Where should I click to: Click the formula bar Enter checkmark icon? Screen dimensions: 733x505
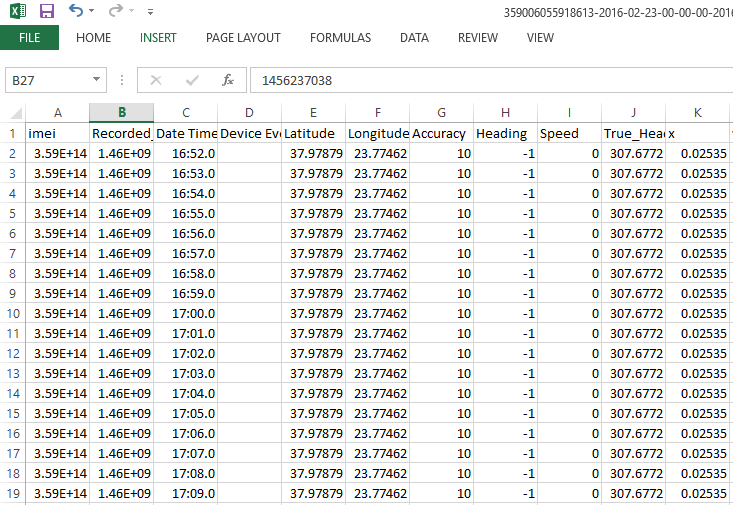(x=192, y=80)
